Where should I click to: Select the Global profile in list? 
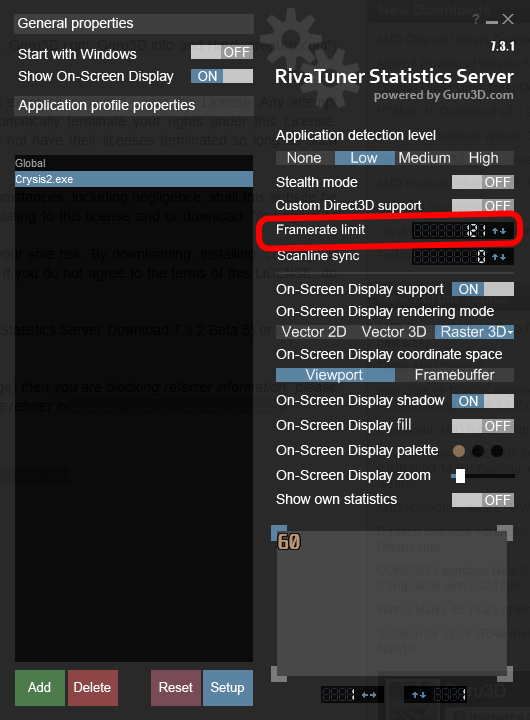[x=134, y=163]
